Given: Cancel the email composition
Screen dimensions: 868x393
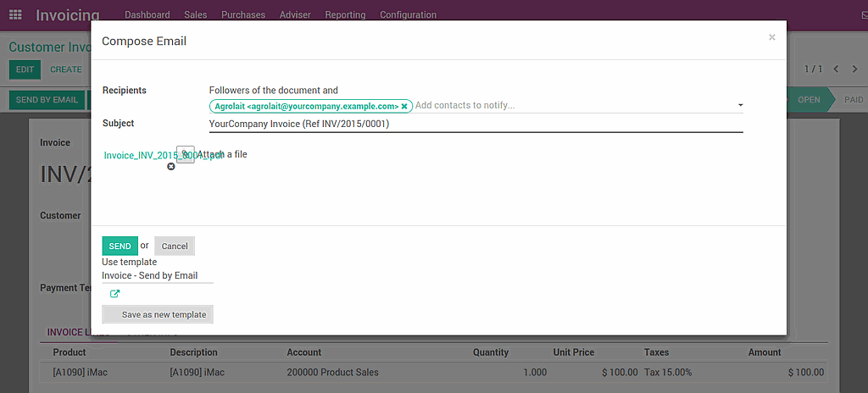Looking at the screenshot, I should pyautogui.click(x=175, y=246).
